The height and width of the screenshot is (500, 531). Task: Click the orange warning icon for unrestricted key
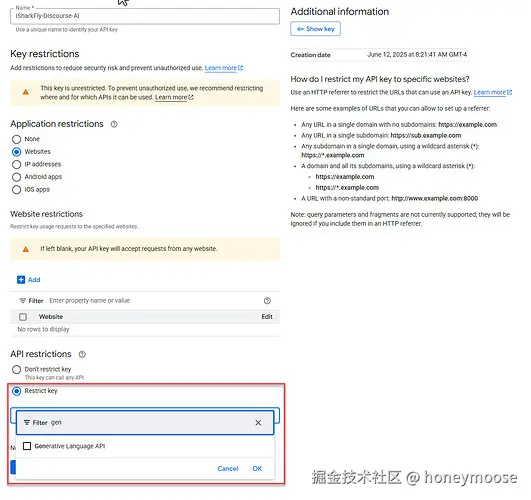coord(26,92)
